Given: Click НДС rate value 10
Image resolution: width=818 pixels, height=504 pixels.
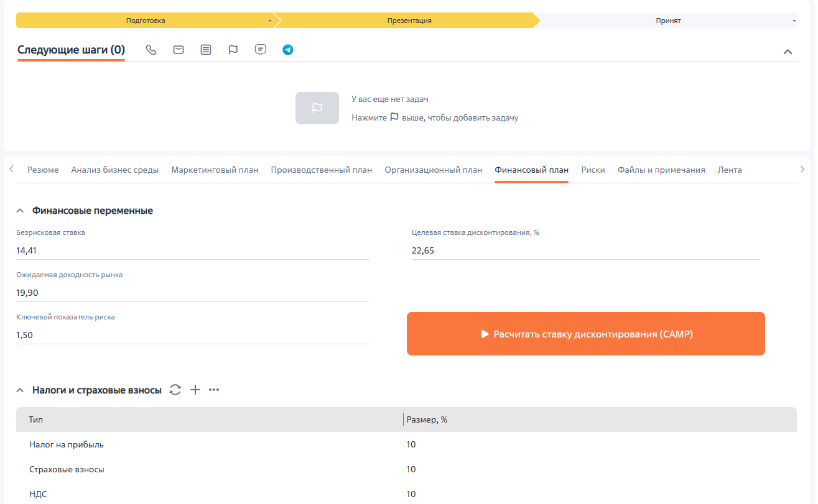Looking at the screenshot, I should [411, 494].
